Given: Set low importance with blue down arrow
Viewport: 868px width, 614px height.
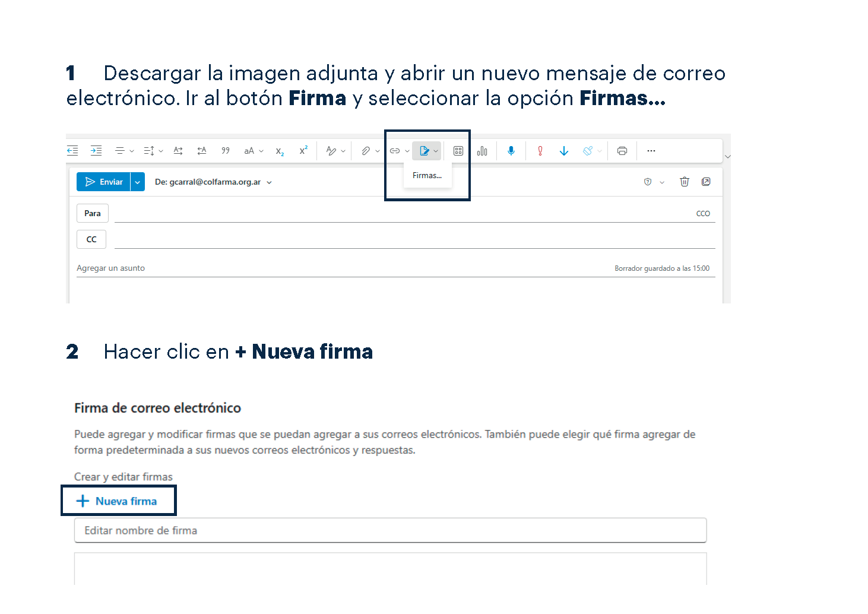Looking at the screenshot, I should (x=563, y=151).
